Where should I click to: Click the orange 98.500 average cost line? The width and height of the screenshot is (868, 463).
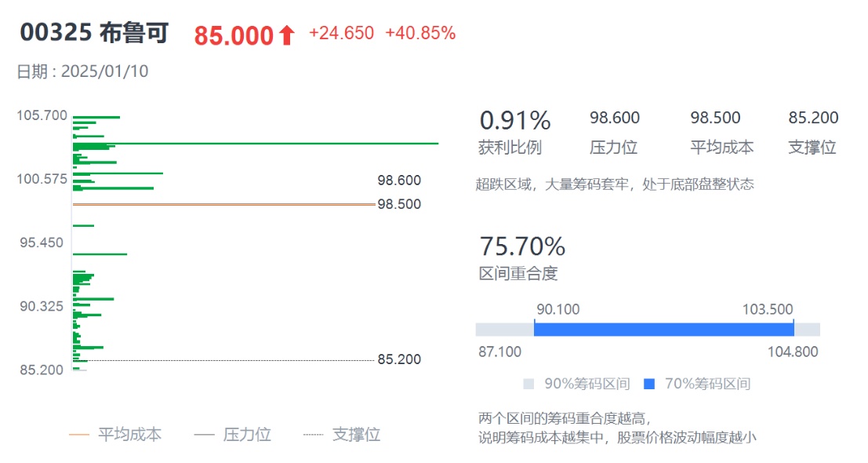coord(223,204)
